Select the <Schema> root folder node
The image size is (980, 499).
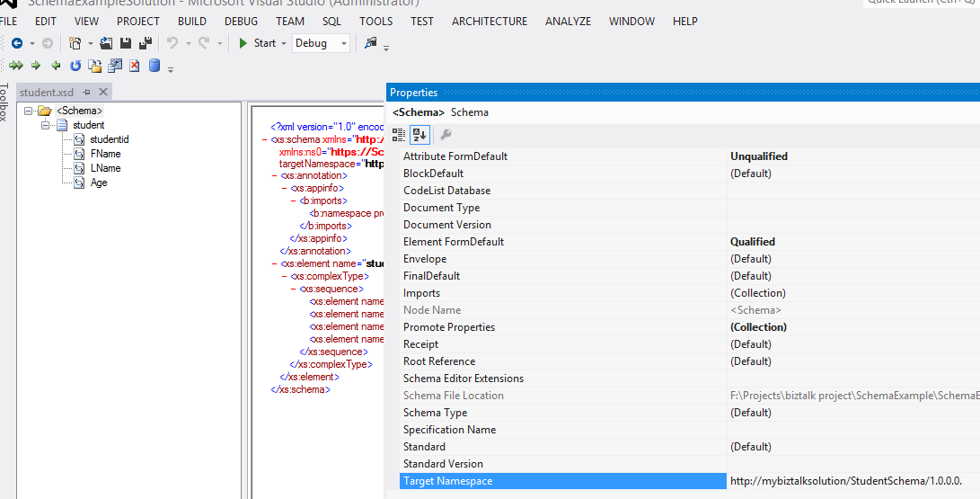pyautogui.click(x=79, y=111)
